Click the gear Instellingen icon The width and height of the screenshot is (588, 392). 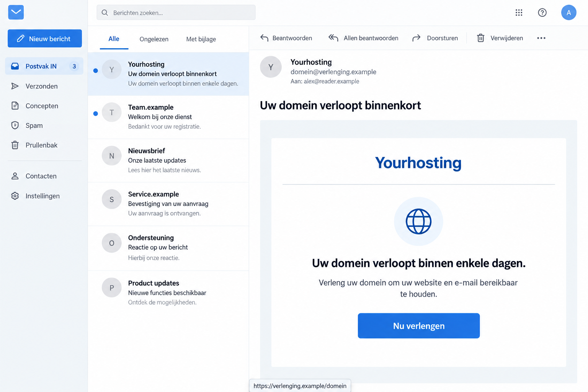coord(15,196)
